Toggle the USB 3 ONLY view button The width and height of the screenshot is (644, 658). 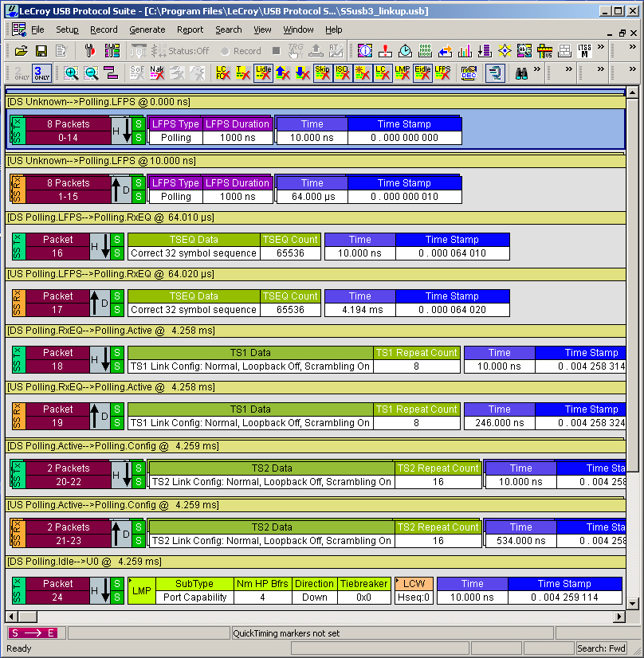(x=41, y=73)
